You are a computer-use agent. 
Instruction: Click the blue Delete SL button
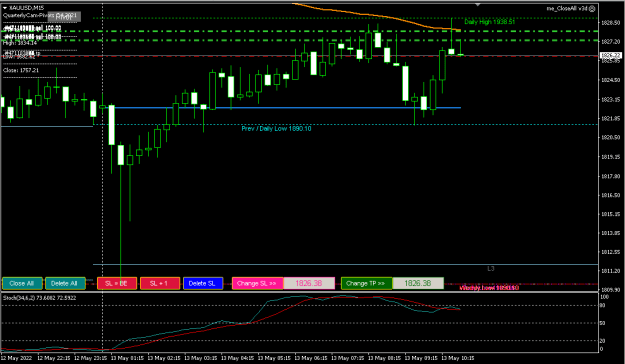pos(203,283)
